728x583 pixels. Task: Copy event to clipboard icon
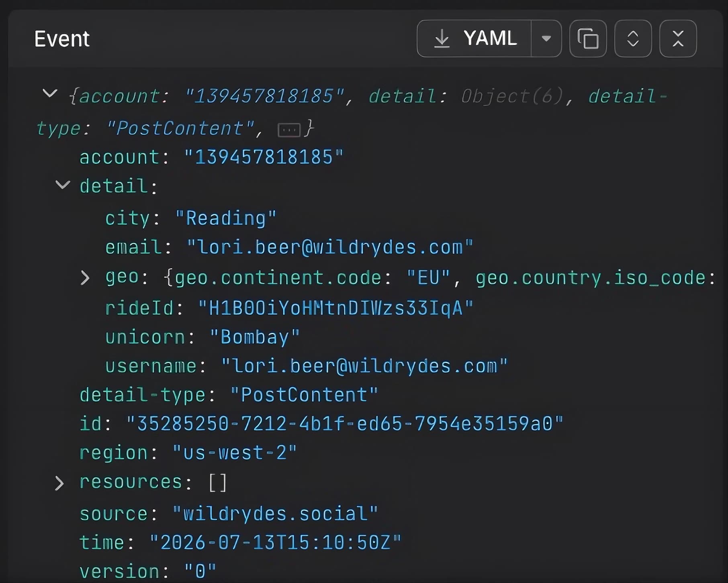click(x=588, y=39)
